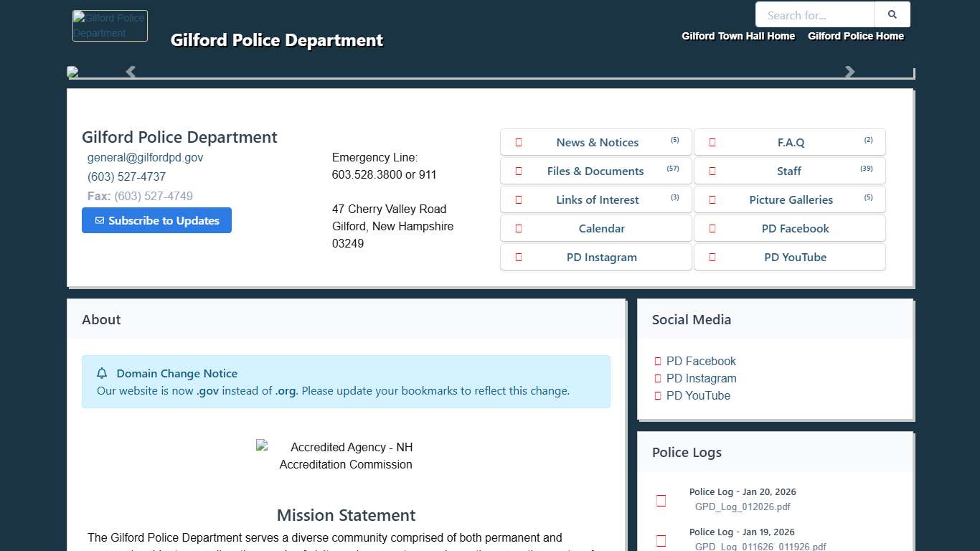Click Subscribe to Updates
Image resolution: width=980 pixels, height=551 pixels.
[x=156, y=220]
